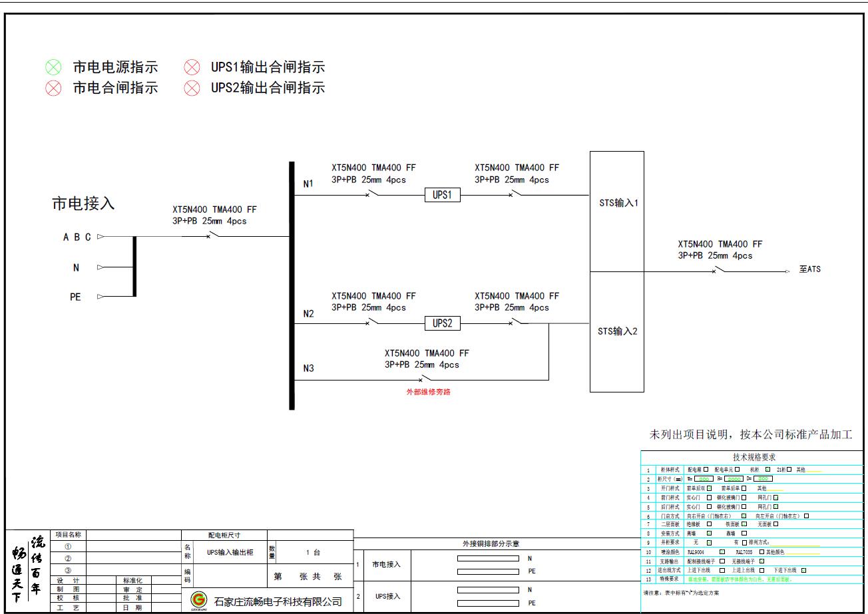868x614 pixels.
Task: Select the N1 breaker symbol before UPS1
Action: (x=373, y=194)
